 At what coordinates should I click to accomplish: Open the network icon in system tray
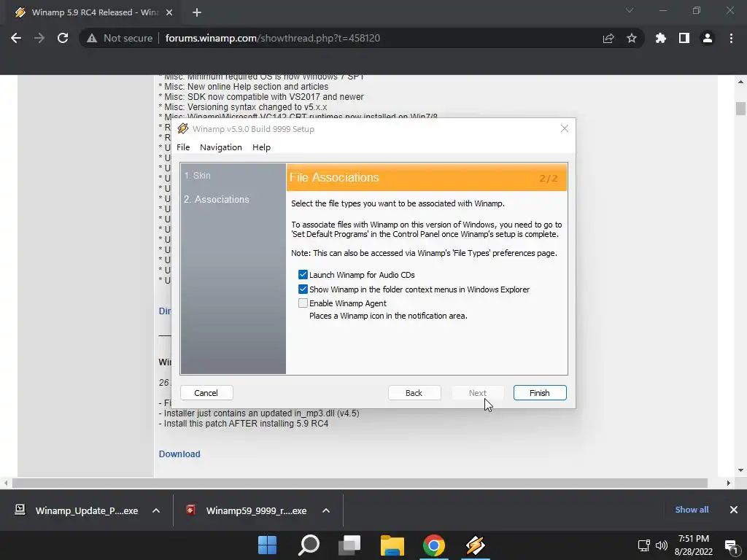pos(643,545)
